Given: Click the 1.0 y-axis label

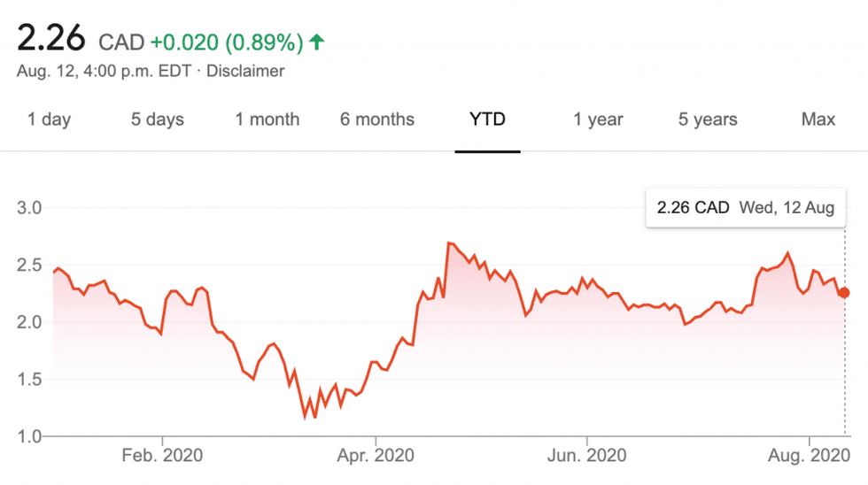Looking at the screenshot, I should [30, 436].
